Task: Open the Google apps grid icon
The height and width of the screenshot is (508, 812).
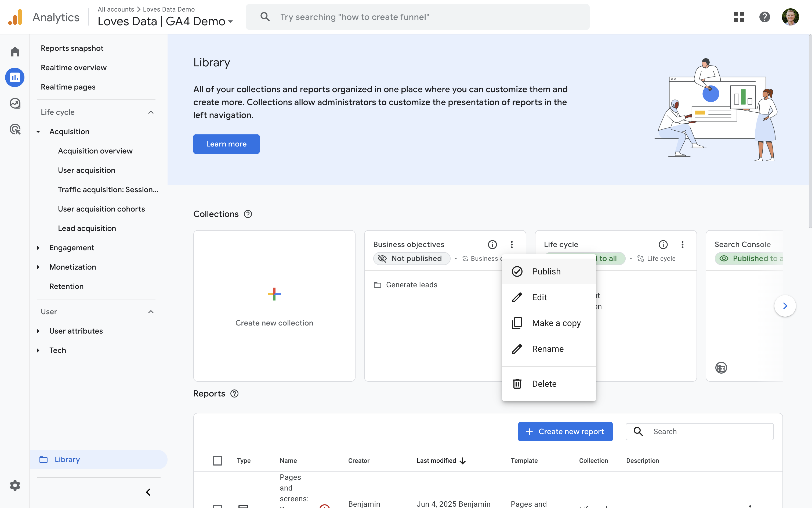Action: (739, 17)
